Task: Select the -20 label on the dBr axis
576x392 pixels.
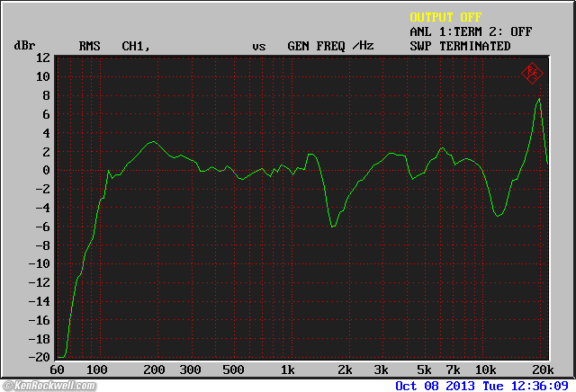Action: 40,358
